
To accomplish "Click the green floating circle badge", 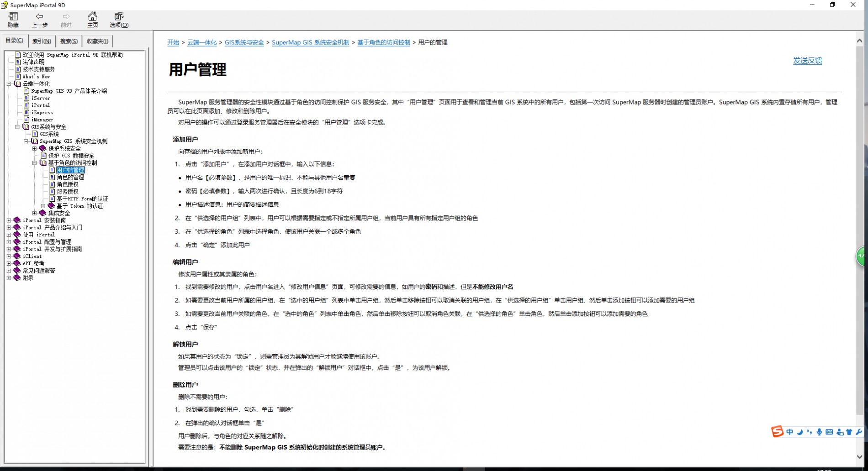I will 861,256.
